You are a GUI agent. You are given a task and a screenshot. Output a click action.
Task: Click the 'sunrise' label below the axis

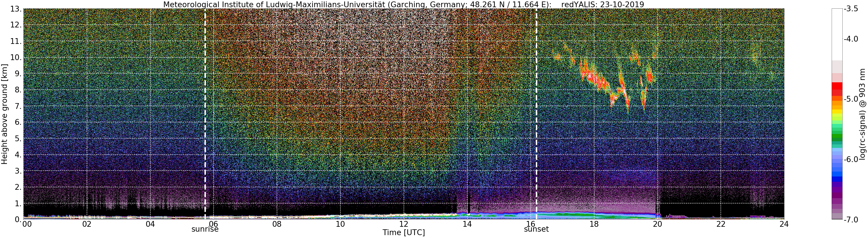click(205, 229)
